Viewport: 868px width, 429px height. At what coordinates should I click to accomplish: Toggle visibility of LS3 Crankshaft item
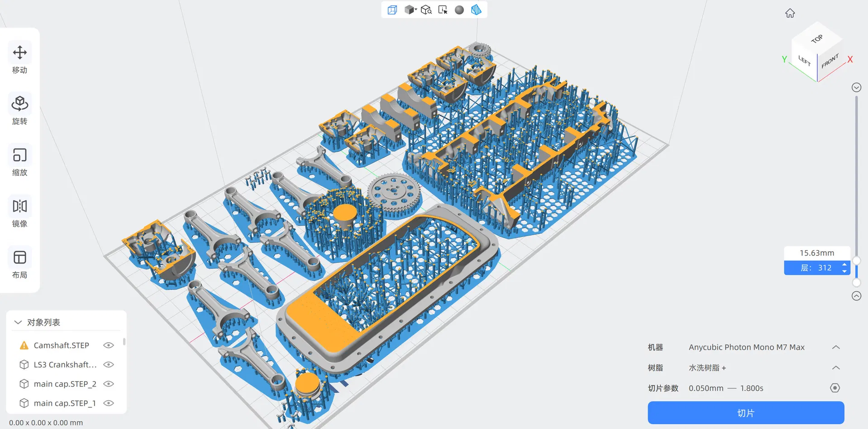click(109, 364)
